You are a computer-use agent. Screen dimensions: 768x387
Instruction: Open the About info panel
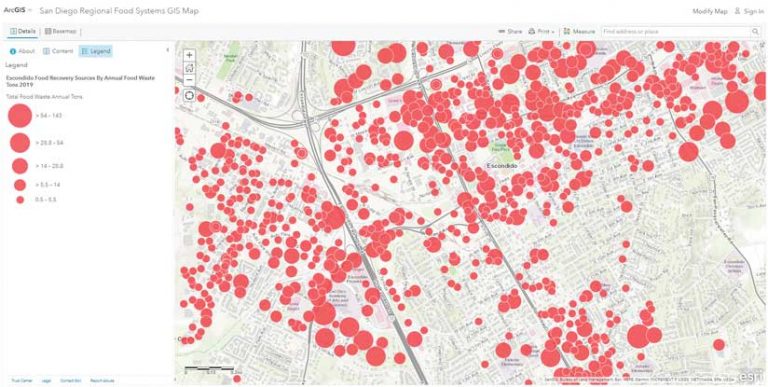click(x=22, y=51)
